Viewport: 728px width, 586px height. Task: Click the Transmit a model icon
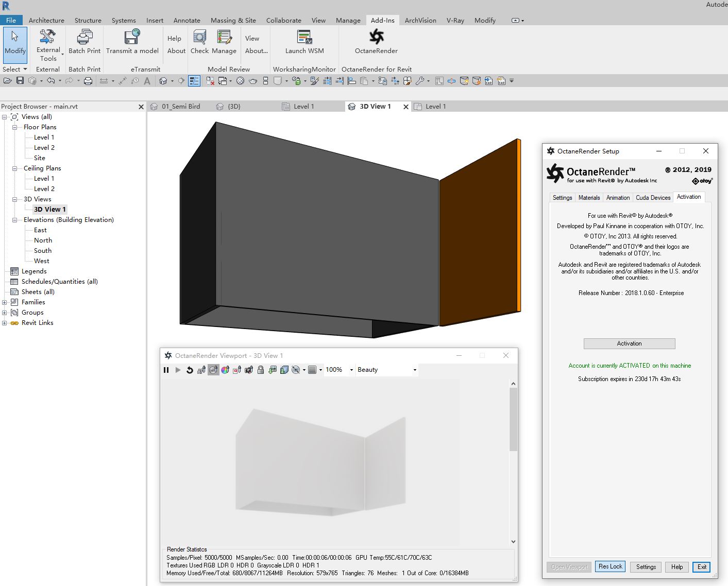[132, 37]
